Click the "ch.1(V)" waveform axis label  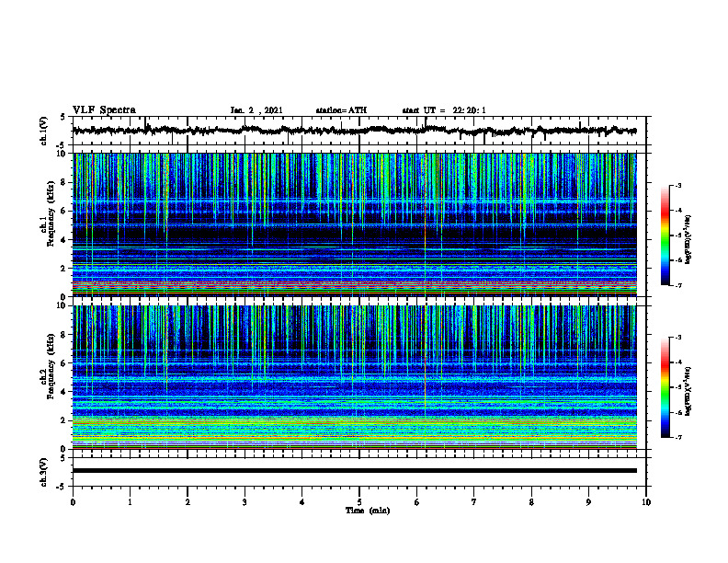44,131
